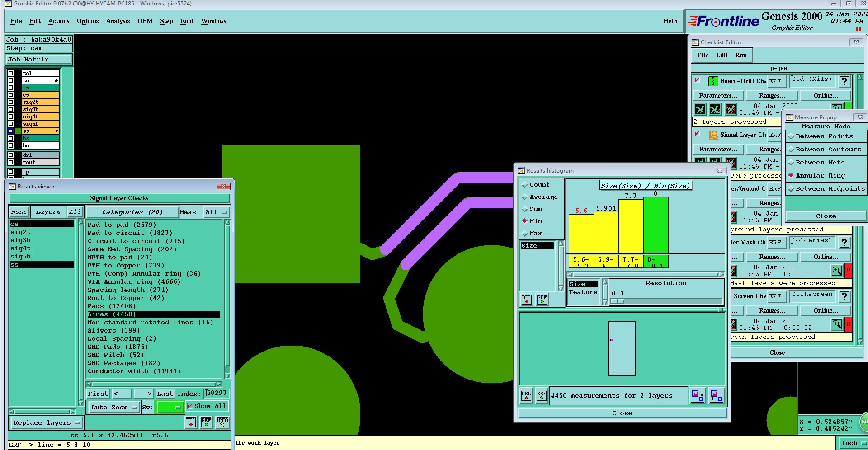Open help for Silk Screen check question mark
The width and height of the screenshot is (868, 450).
pos(844,296)
